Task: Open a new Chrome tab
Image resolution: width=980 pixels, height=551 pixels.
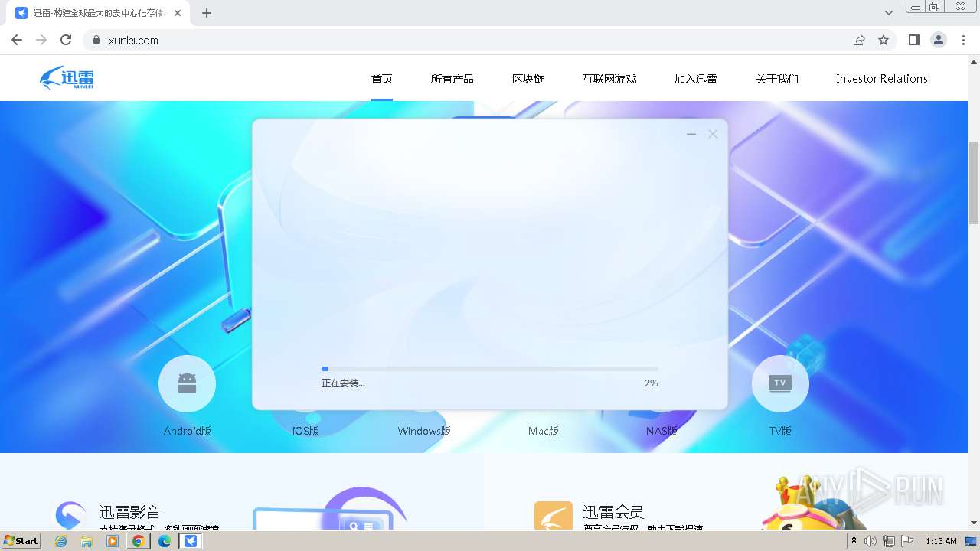Action: point(207,13)
